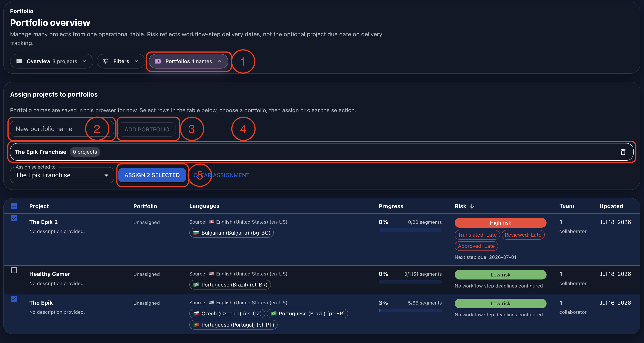
Task: Click the Bulgarian (Bulgaria) (bg-BG) language chip
Action: coord(232,233)
